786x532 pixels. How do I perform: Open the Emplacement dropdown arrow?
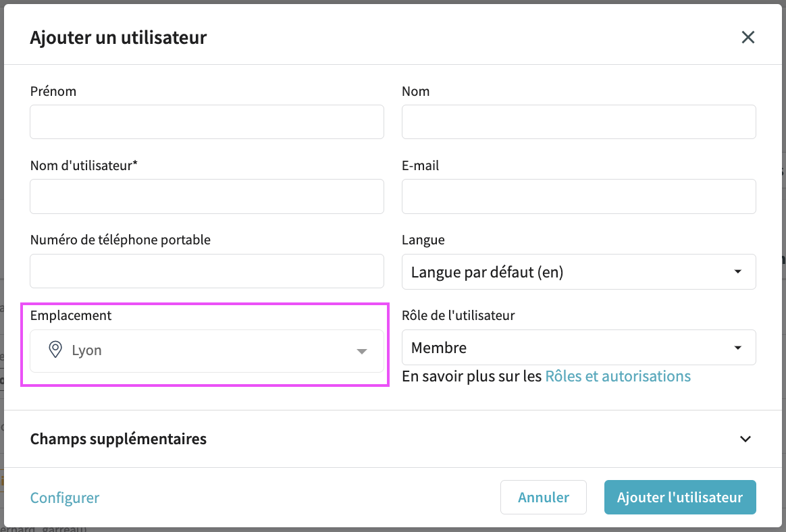pos(362,351)
